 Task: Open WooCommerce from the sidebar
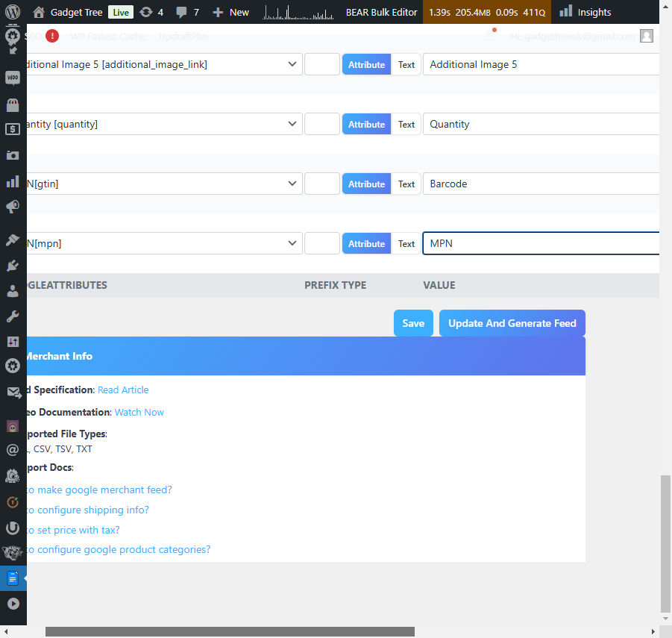pyautogui.click(x=13, y=78)
